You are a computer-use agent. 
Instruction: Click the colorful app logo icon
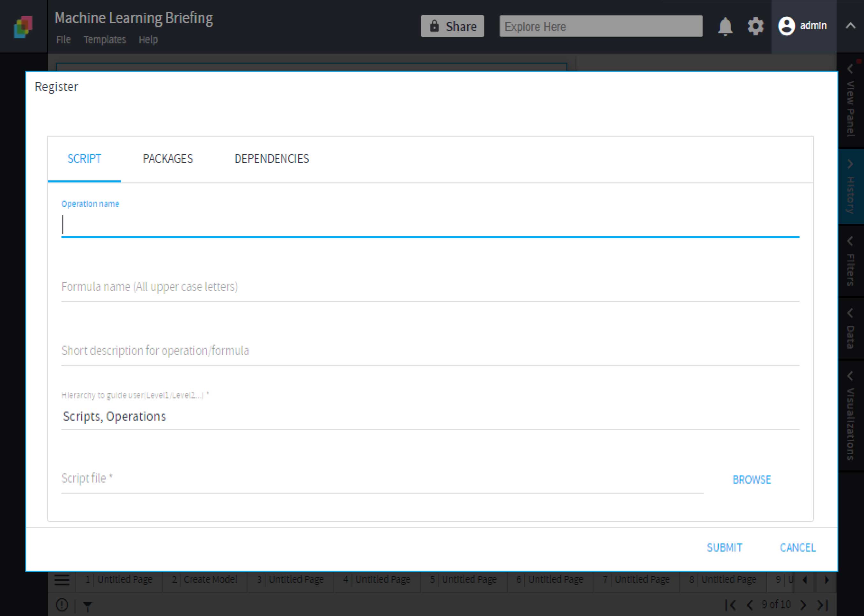pos(23,26)
